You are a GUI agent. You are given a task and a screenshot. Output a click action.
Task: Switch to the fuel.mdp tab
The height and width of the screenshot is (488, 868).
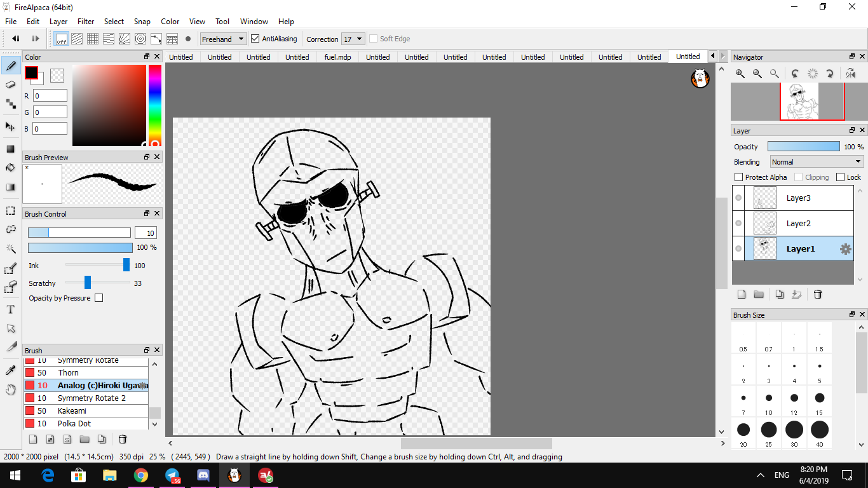[x=337, y=57]
